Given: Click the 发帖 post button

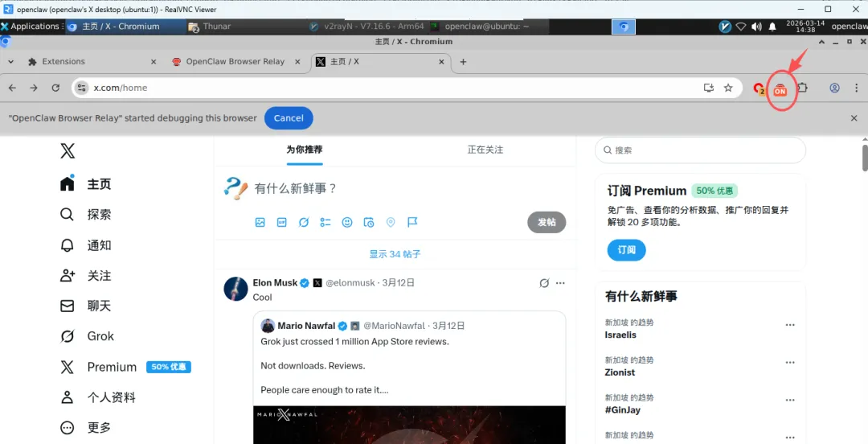Looking at the screenshot, I should 547,222.
